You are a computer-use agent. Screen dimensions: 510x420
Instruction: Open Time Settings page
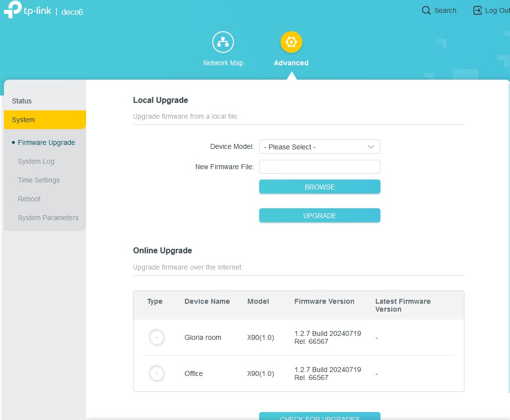(39, 180)
